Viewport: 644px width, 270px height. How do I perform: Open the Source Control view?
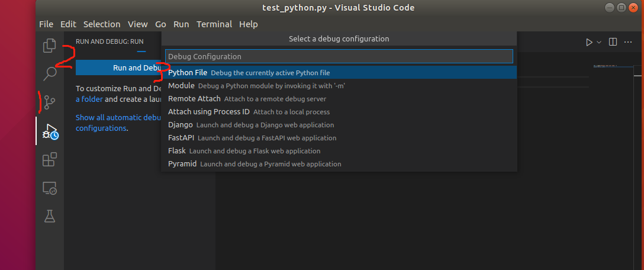[x=50, y=102]
